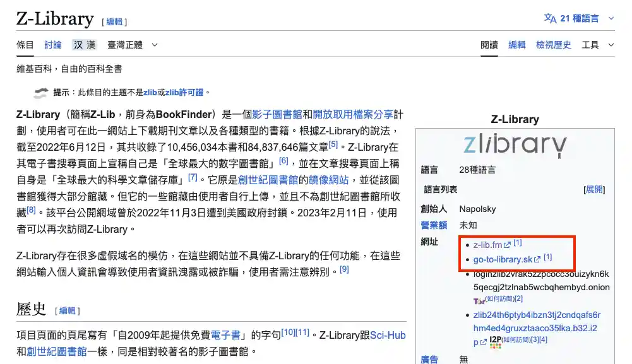Screen dimensions: 632x364
Task: Click the 編輯 link beside the 歷史 heading
Action: coord(67,310)
